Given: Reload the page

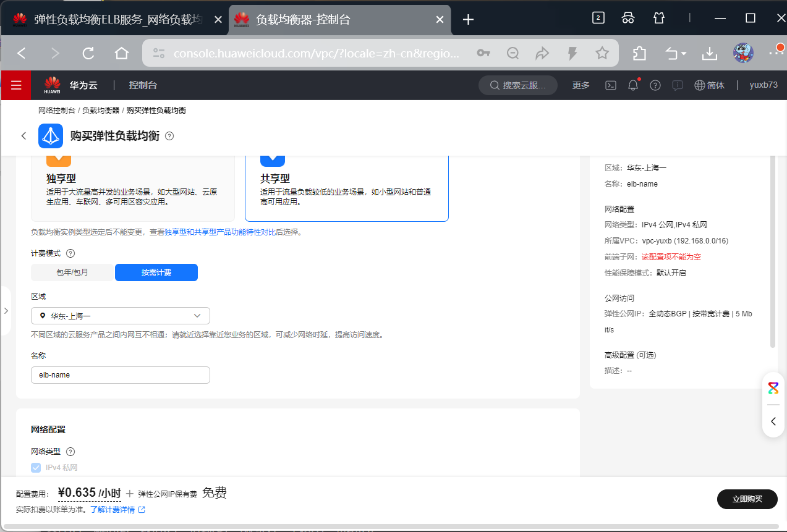Looking at the screenshot, I should click(x=88, y=53).
